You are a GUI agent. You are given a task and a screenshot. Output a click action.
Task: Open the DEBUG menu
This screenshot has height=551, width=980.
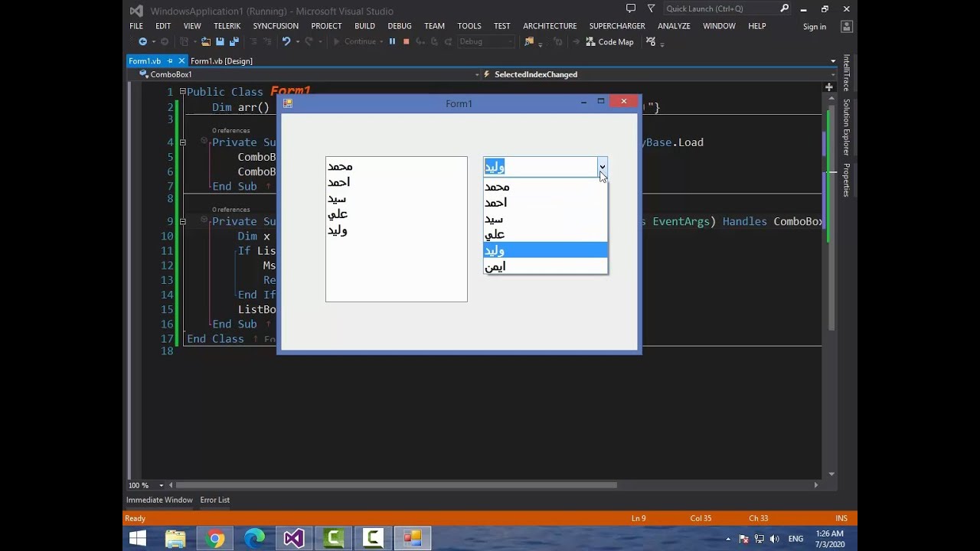[x=400, y=26]
